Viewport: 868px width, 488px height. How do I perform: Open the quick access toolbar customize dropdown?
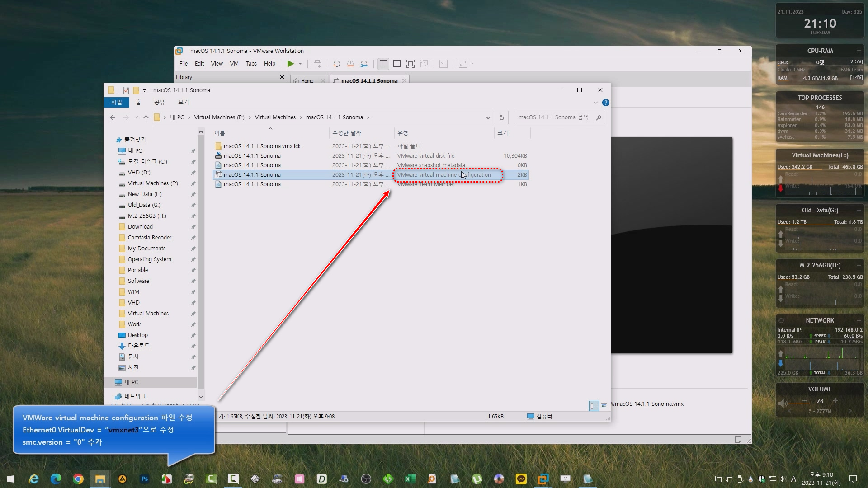[144, 90]
